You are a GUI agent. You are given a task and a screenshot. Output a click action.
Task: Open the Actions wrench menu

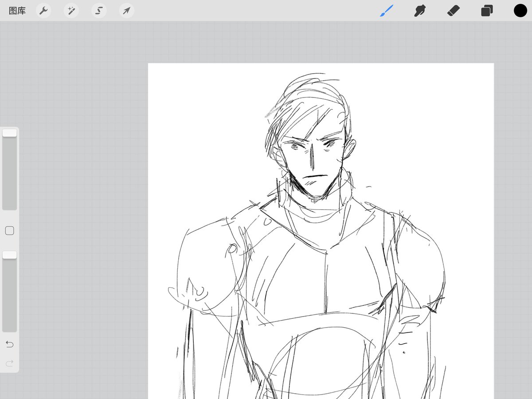click(x=43, y=11)
